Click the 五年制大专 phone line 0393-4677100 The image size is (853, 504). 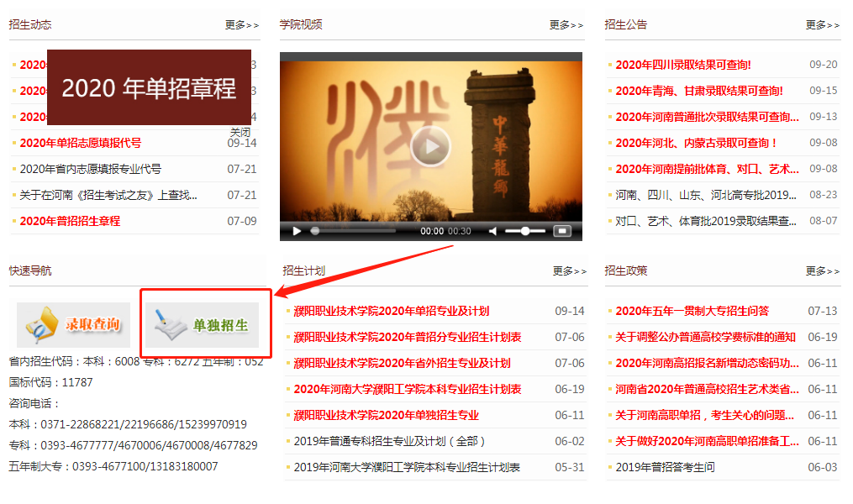pyautogui.click(x=113, y=466)
